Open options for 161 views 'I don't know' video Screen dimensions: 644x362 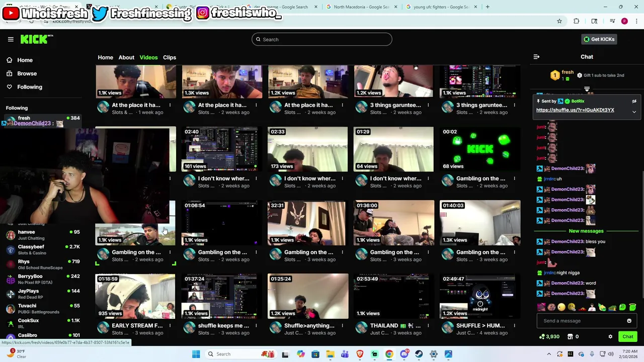256,178
